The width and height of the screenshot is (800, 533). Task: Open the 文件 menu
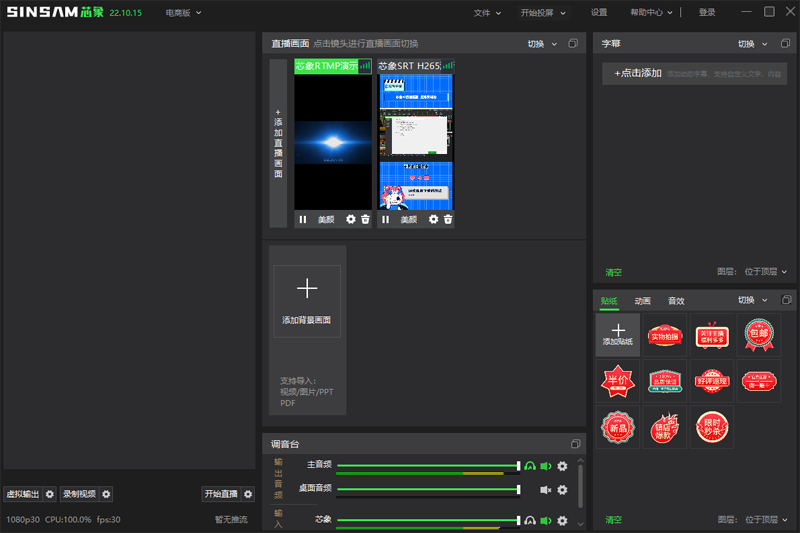pyautogui.click(x=487, y=13)
